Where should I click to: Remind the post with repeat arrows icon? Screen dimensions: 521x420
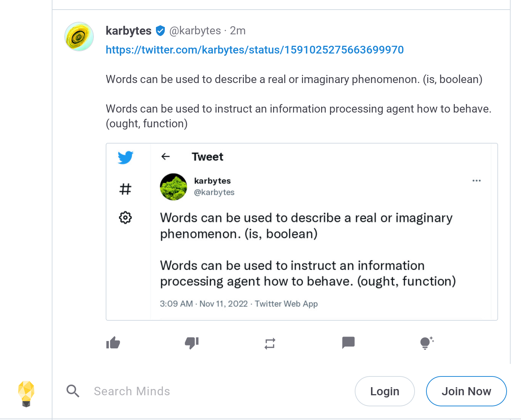click(x=270, y=344)
